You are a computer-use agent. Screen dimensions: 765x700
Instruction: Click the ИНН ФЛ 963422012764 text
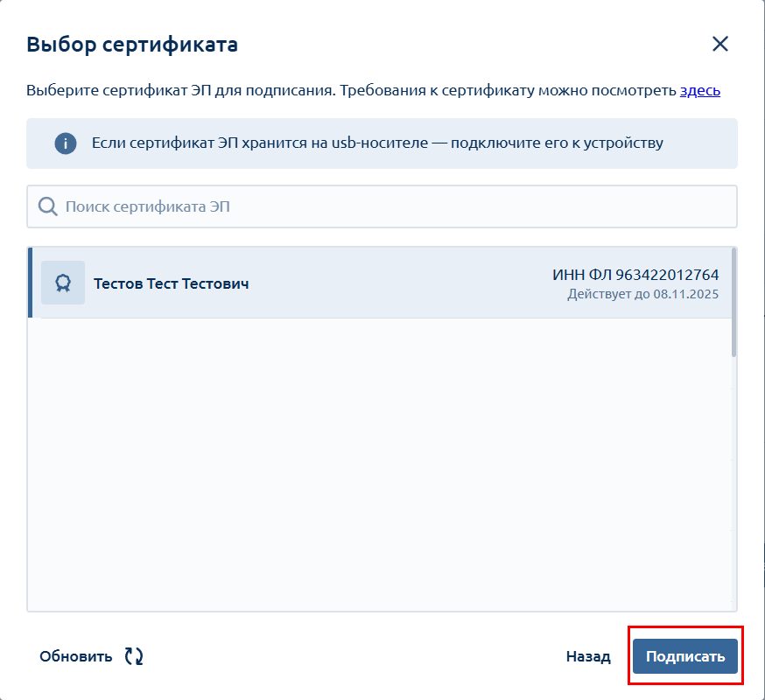[635, 276]
